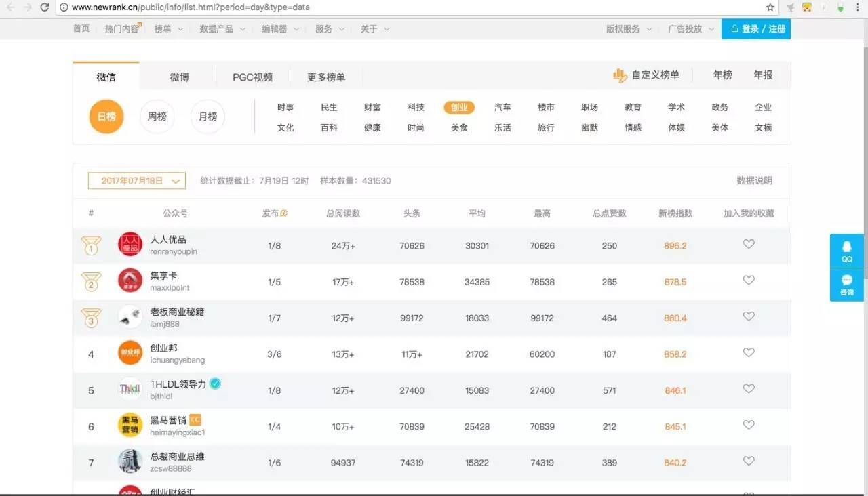Select the 月榜 monthly ranking

click(208, 117)
